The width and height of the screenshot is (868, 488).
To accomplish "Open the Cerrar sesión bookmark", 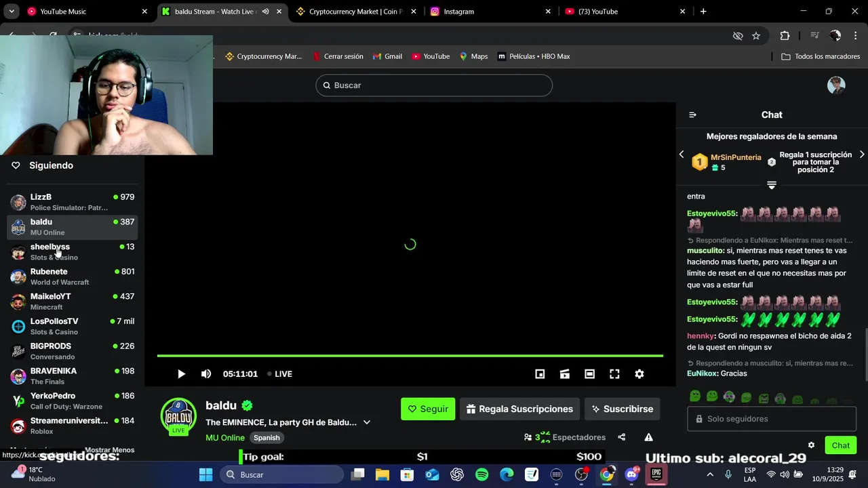I will [x=338, y=56].
